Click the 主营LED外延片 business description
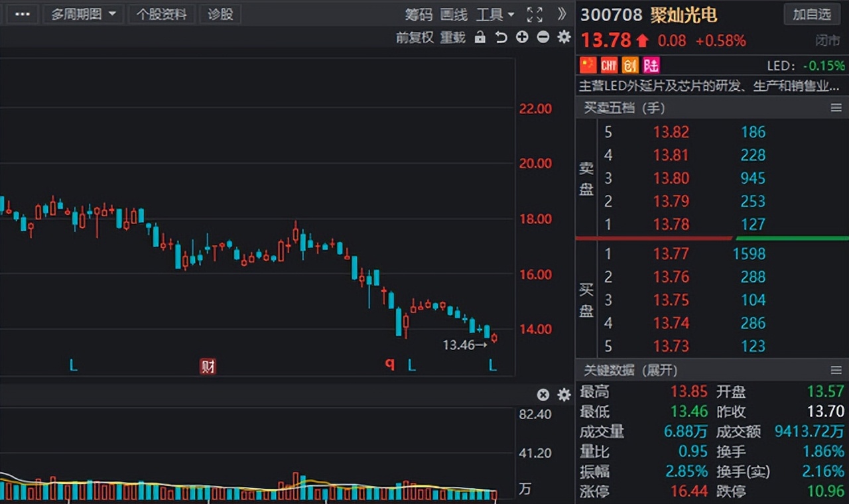The image size is (849, 504). pyautogui.click(x=709, y=86)
